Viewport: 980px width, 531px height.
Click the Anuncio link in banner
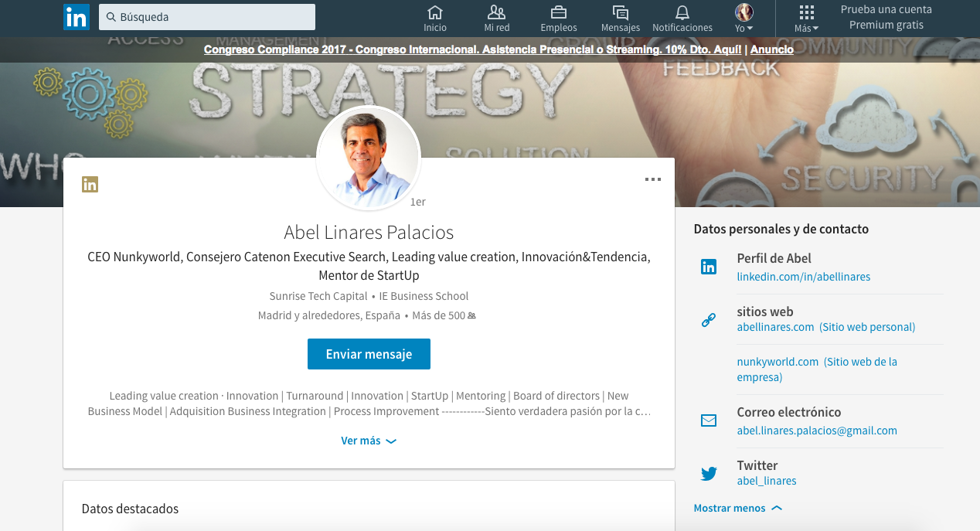pos(772,49)
